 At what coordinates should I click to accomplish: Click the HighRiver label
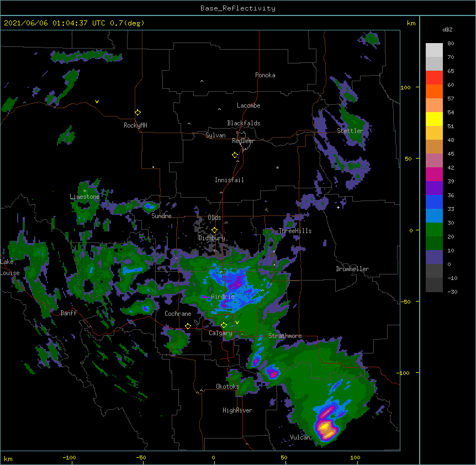pos(237,410)
